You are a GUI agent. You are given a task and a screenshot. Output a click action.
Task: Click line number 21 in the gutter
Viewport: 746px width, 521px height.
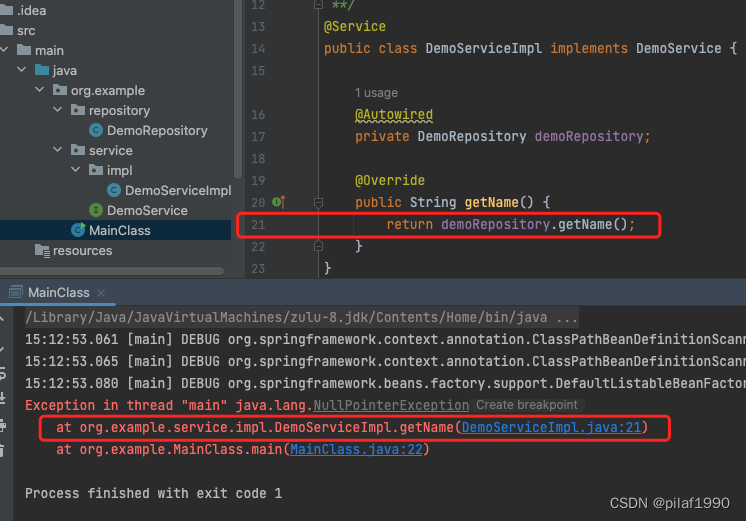click(x=258, y=225)
